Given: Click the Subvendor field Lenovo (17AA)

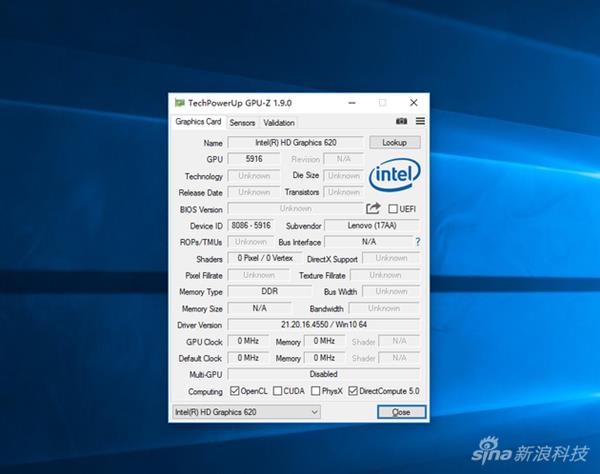Looking at the screenshot, I should tap(372, 225).
